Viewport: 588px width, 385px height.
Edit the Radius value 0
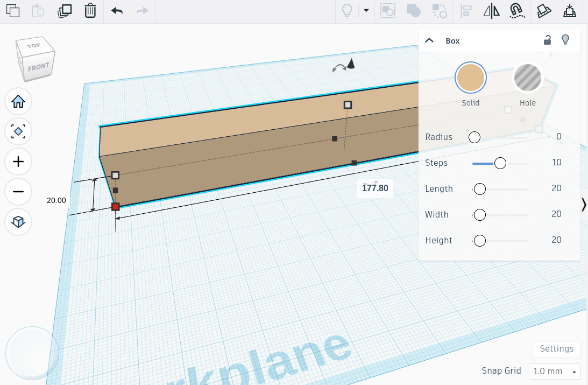coord(559,137)
